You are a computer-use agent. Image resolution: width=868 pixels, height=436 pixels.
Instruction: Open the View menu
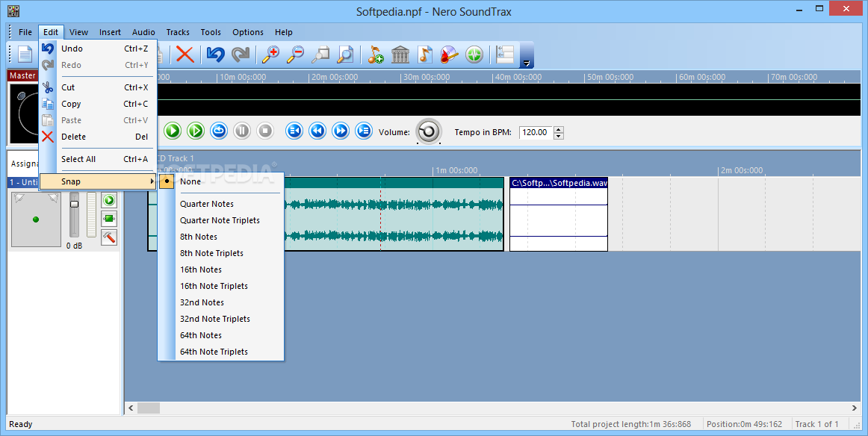78,32
